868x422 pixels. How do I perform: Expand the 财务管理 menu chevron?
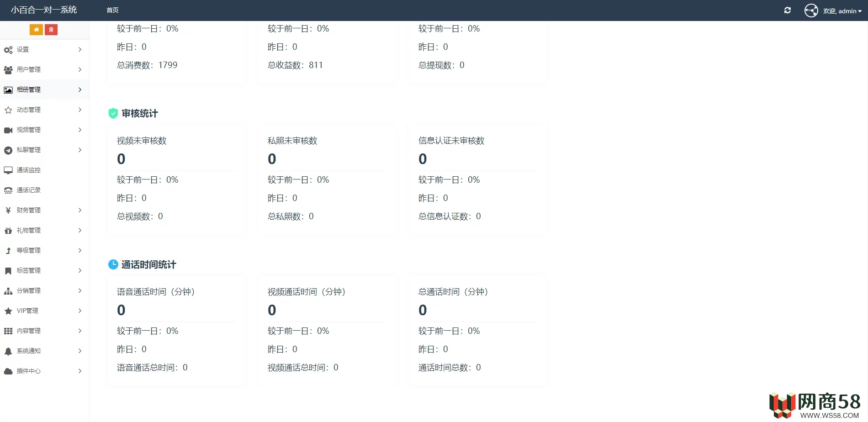click(80, 210)
